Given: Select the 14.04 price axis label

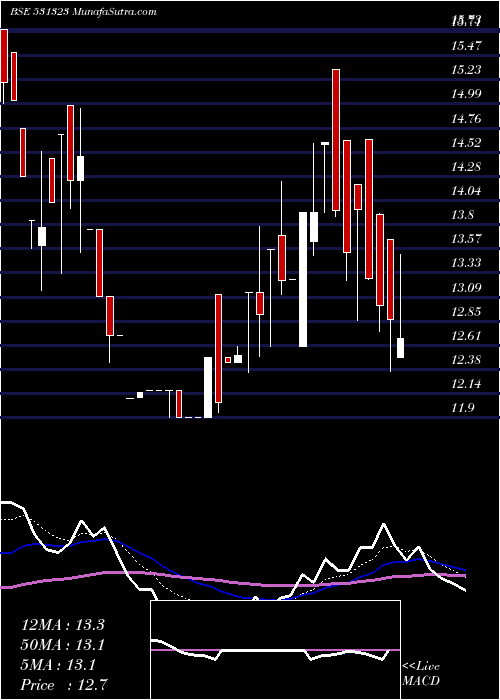Looking at the screenshot, I should pos(467,191).
